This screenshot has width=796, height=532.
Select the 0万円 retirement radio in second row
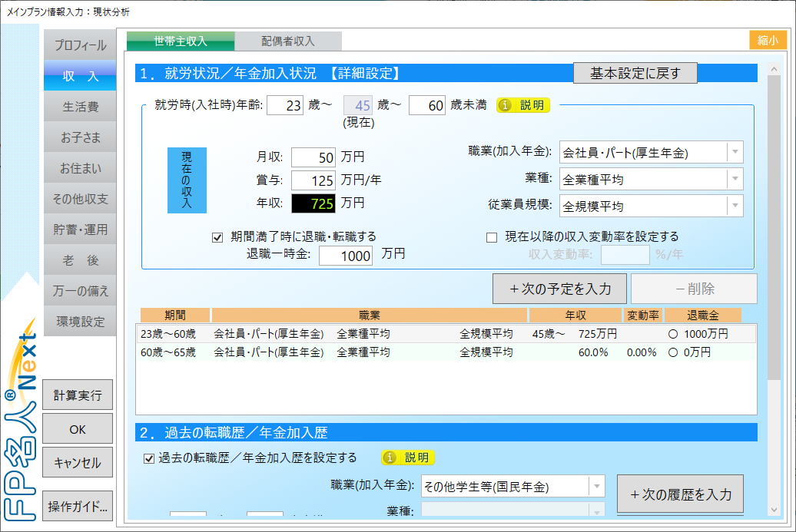673,352
